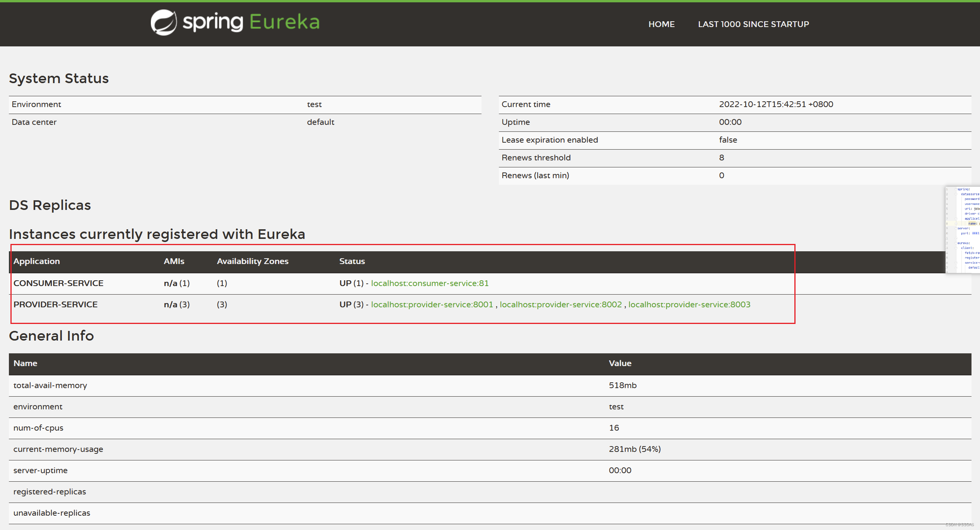980x530 pixels.
Task: Click CONSUMER-SERVICE application name
Action: (58, 283)
